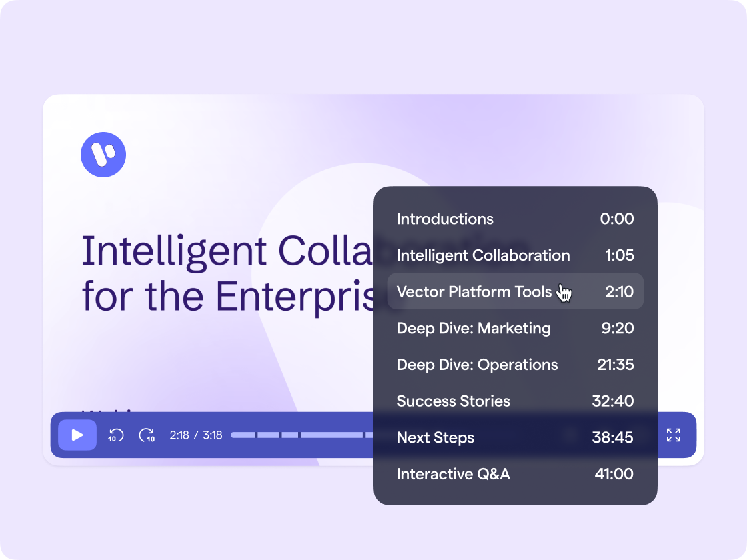
Task: Select the Intelligent Collaboration chapter
Action: coord(515,255)
